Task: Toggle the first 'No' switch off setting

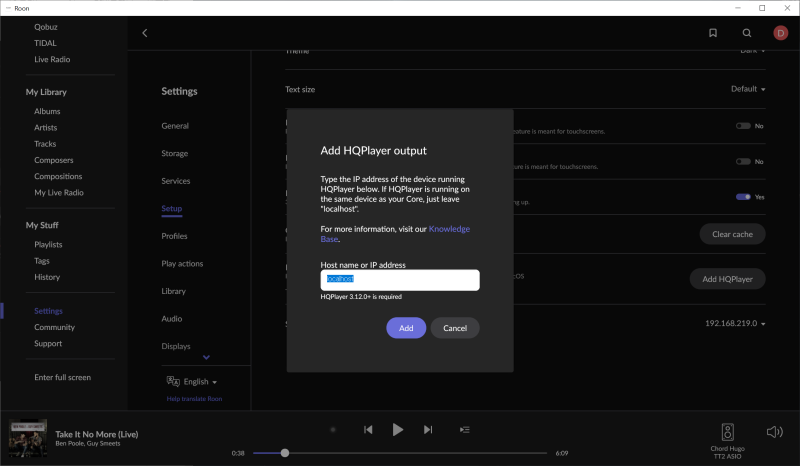Action: pos(743,126)
